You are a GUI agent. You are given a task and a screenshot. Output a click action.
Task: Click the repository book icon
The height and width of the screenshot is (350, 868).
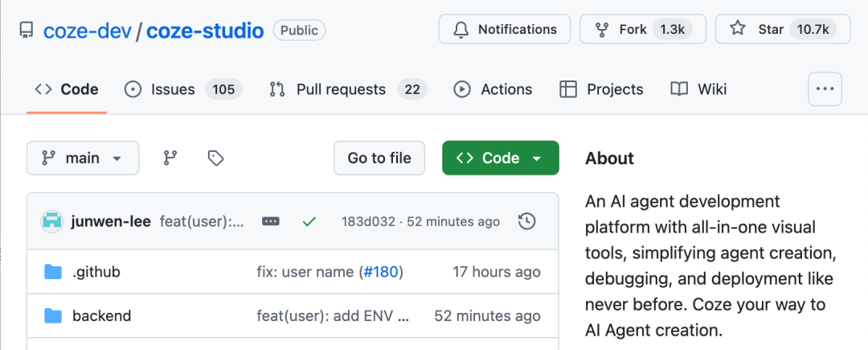click(x=26, y=30)
